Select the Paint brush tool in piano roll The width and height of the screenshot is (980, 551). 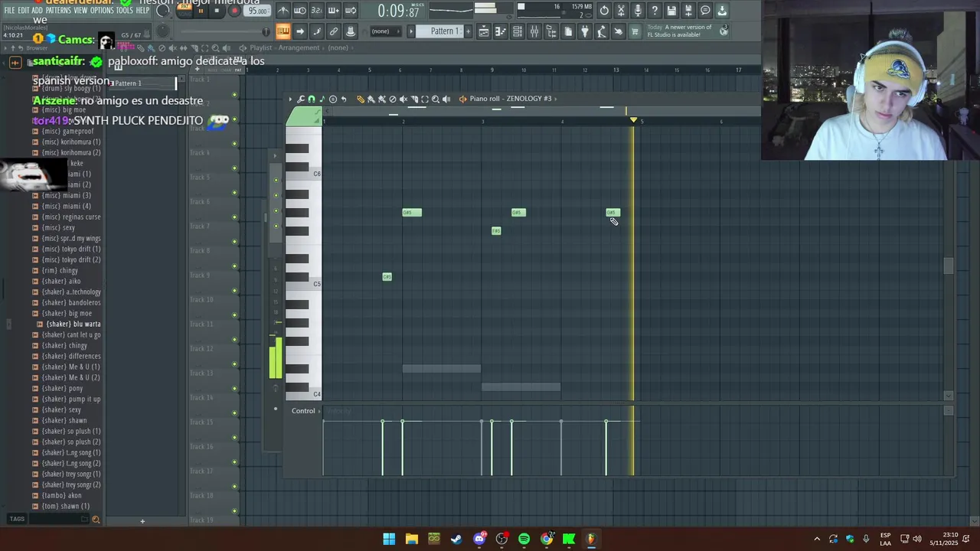[x=371, y=99]
